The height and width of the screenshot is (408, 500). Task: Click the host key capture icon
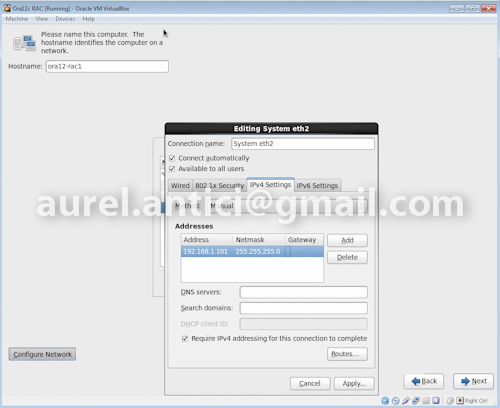(460, 400)
